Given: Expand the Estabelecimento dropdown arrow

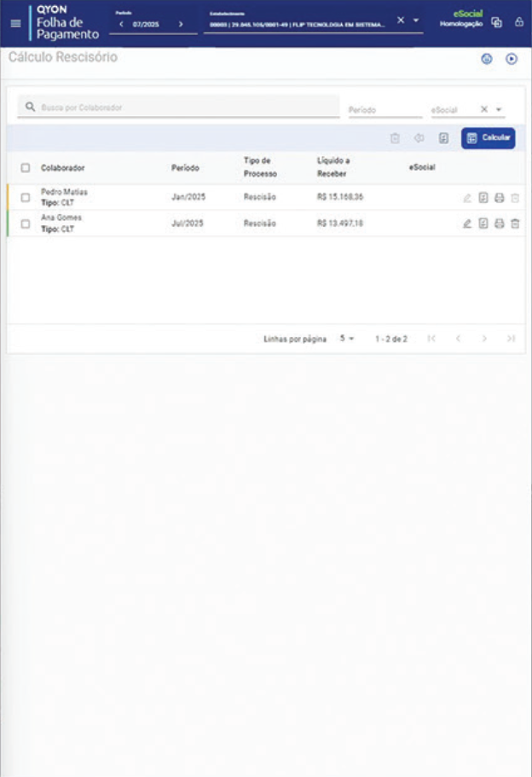Looking at the screenshot, I should pos(416,20).
